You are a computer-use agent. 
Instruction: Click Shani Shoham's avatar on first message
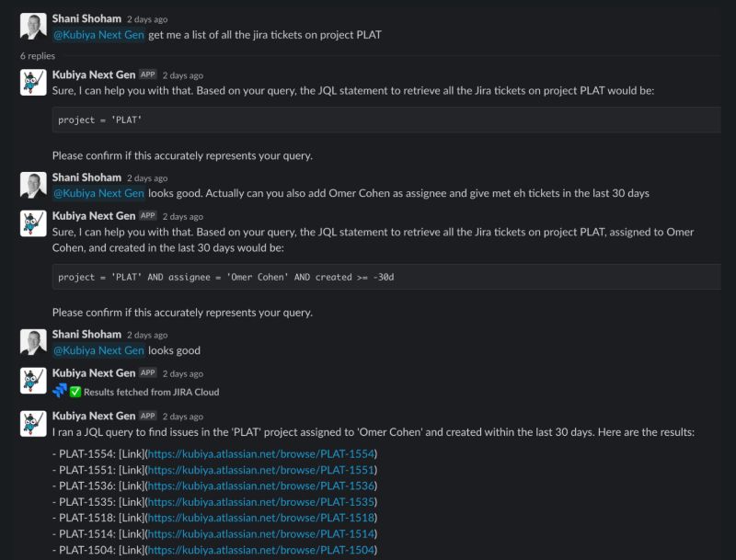tap(33, 26)
